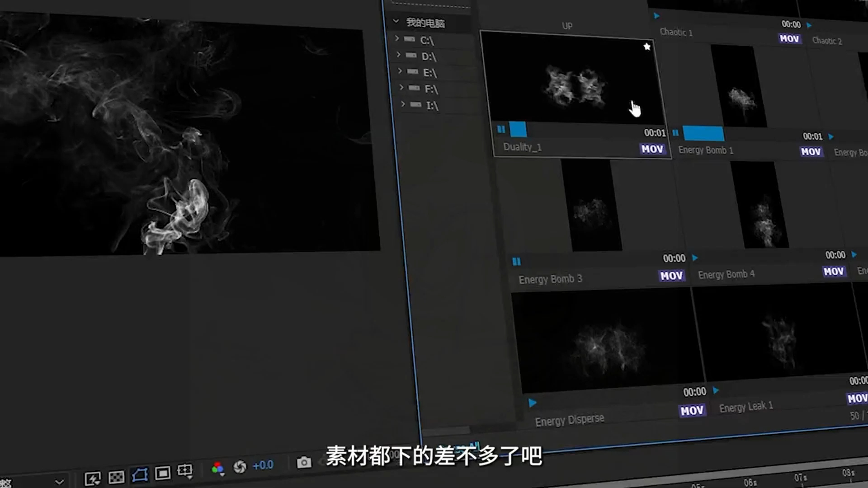Click the +0.0 exposure value control
The image size is (868, 488).
click(x=264, y=465)
